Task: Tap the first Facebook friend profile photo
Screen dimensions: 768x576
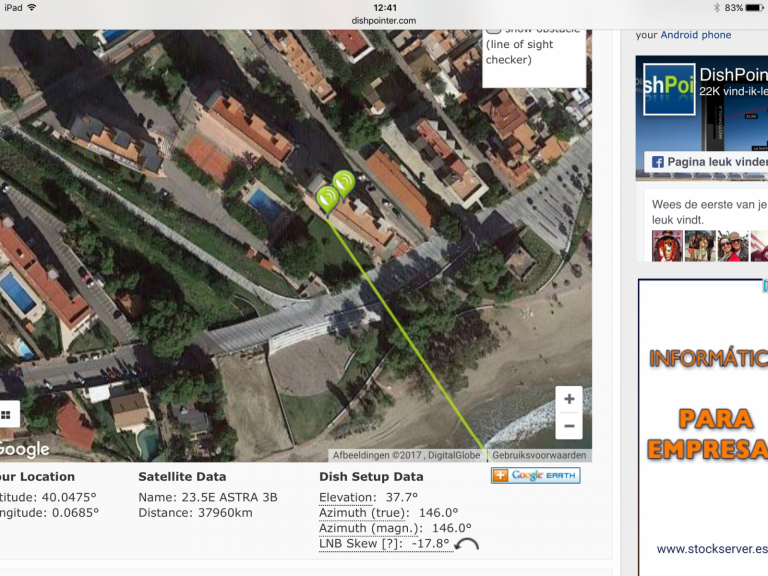Action: click(x=667, y=246)
